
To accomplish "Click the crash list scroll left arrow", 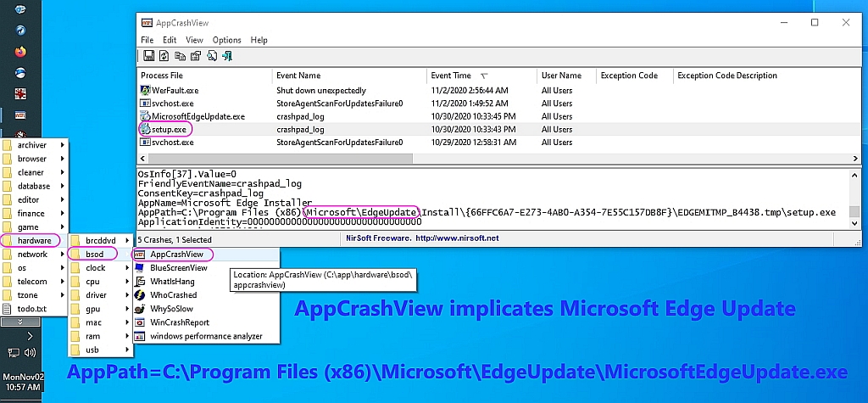I will 142,159.
